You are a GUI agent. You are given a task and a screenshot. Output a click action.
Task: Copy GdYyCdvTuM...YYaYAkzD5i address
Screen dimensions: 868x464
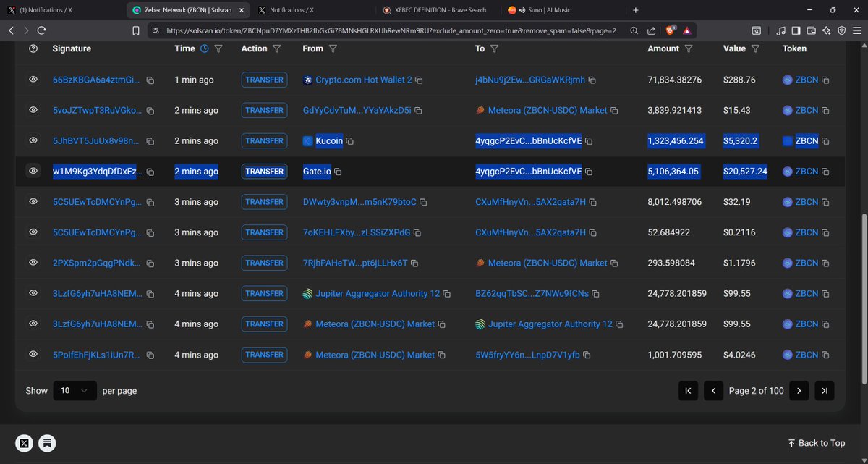pyautogui.click(x=419, y=111)
